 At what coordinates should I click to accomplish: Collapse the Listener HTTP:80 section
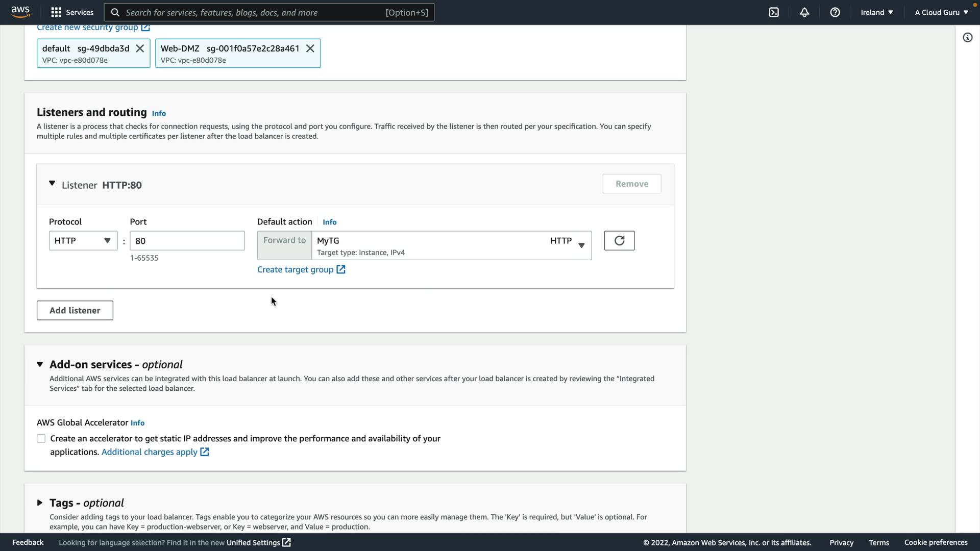pos(52,184)
